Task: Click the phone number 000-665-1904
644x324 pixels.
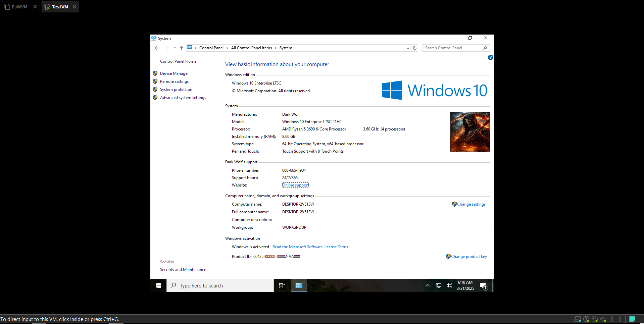Action: tap(294, 170)
